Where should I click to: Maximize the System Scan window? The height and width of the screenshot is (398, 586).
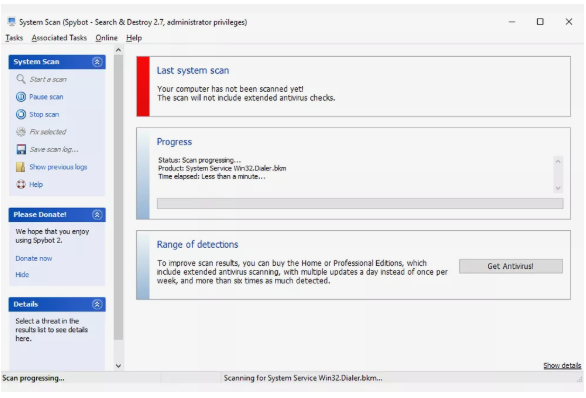[x=540, y=22]
